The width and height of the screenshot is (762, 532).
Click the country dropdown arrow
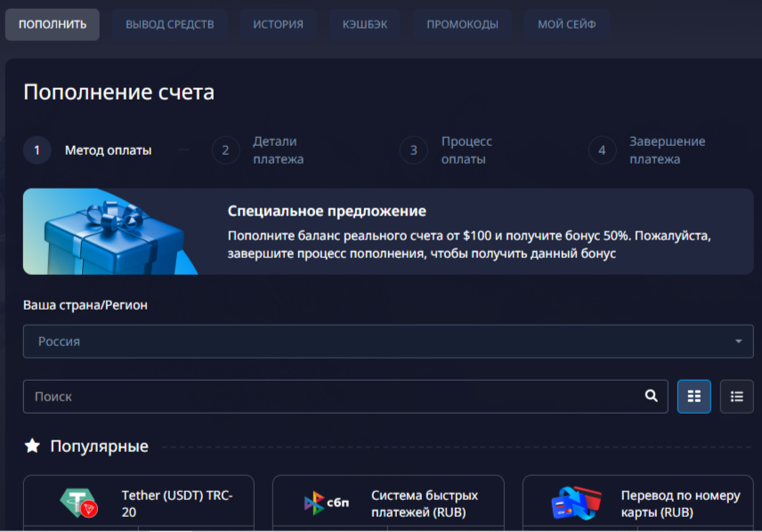click(738, 342)
